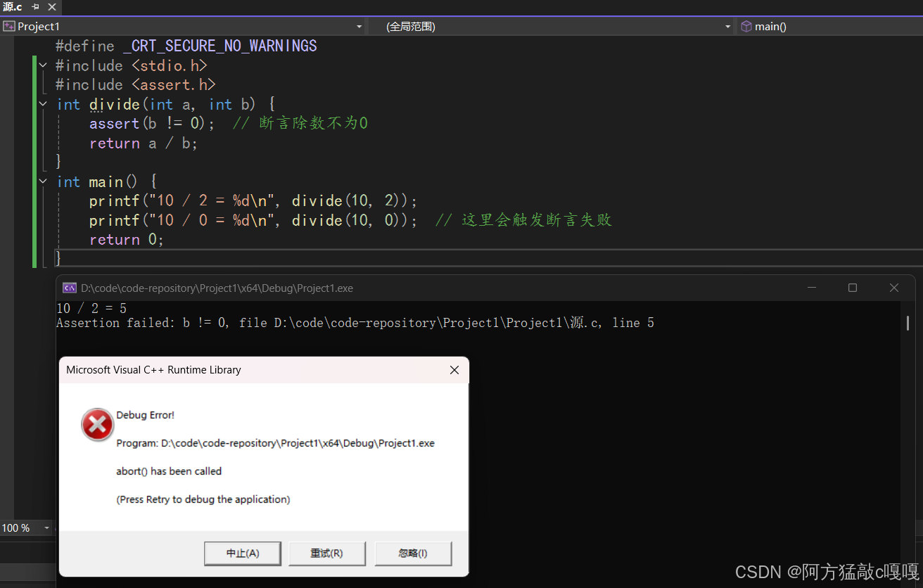Viewport: 923px width, 588px height.
Task: Click the #include <stdio.h> line
Action: pos(132,65)
